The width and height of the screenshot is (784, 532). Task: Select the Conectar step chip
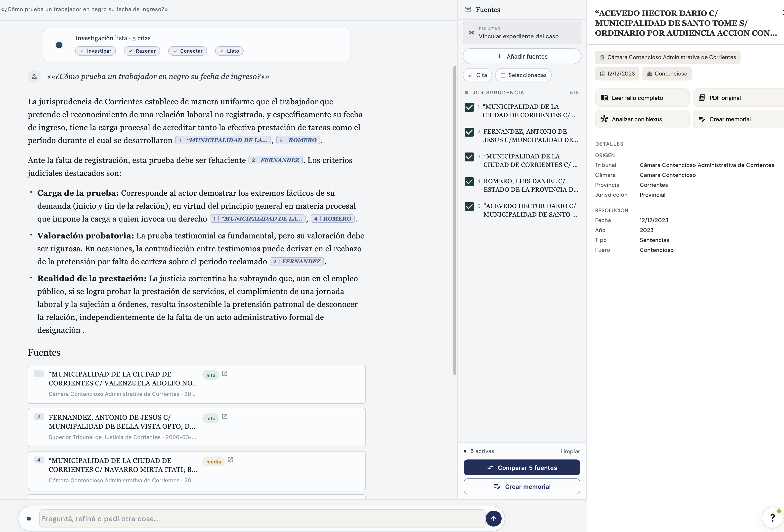(x=188, y=51)
